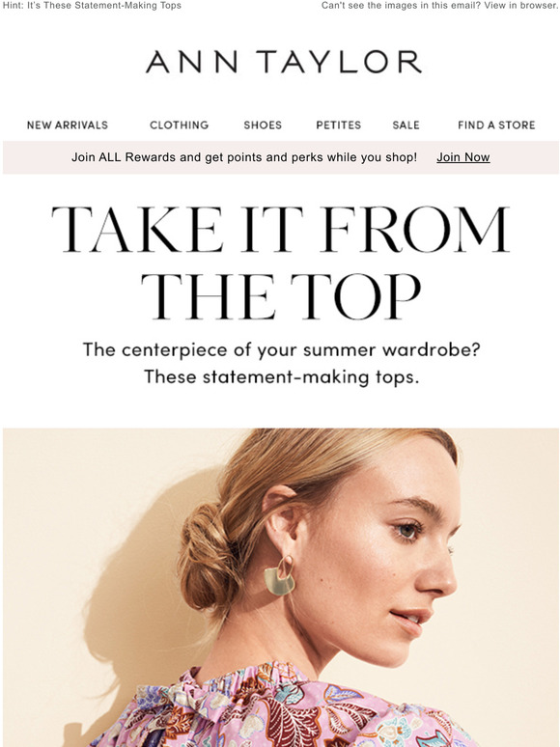Click the ANN TAYLOR logo
Image resolution: width=560 pixels, height=747 pixels.
(x=284, y=62)
